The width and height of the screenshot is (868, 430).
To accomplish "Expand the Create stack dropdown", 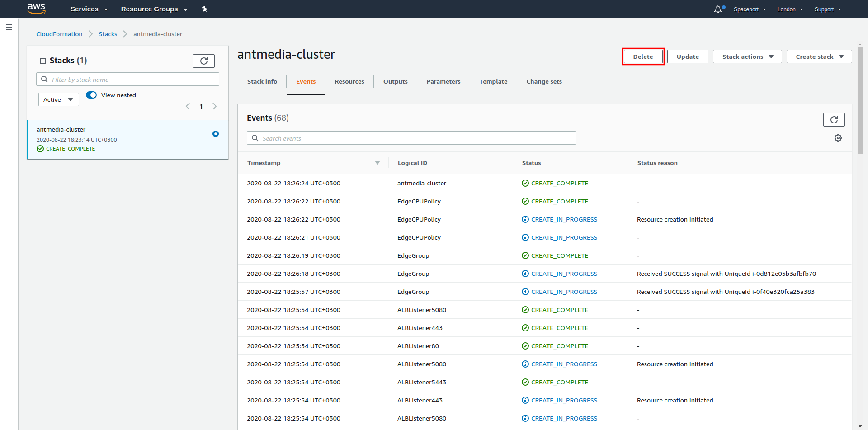I will click(x=819, y=57).
